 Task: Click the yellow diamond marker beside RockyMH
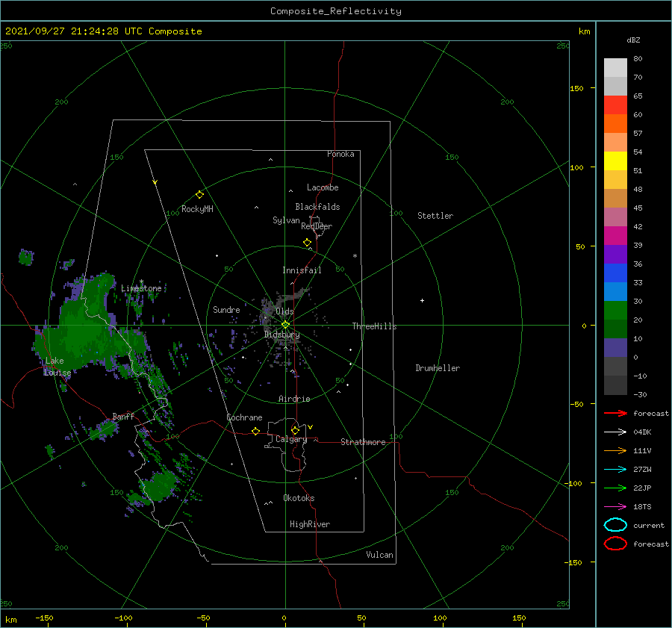[199, 195]
